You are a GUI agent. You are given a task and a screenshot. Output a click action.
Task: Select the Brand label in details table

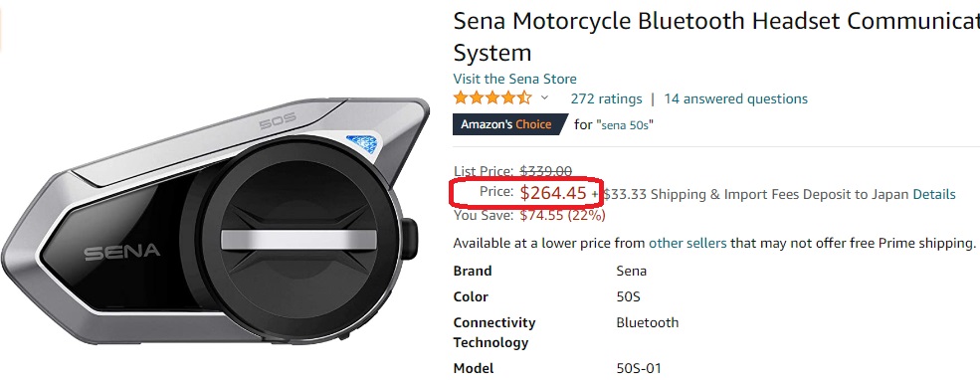473,271
